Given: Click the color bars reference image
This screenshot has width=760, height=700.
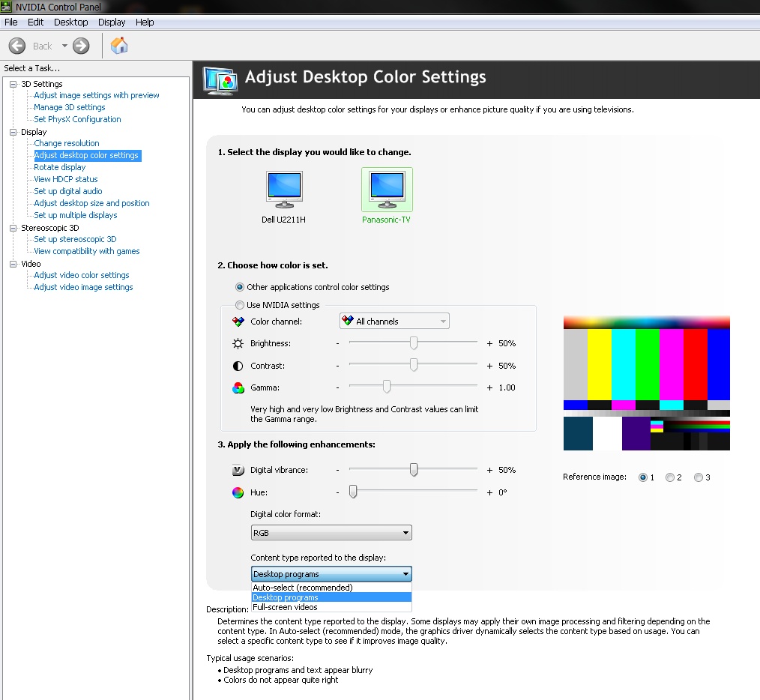Looking at the screenshot, I should [647, 383].
